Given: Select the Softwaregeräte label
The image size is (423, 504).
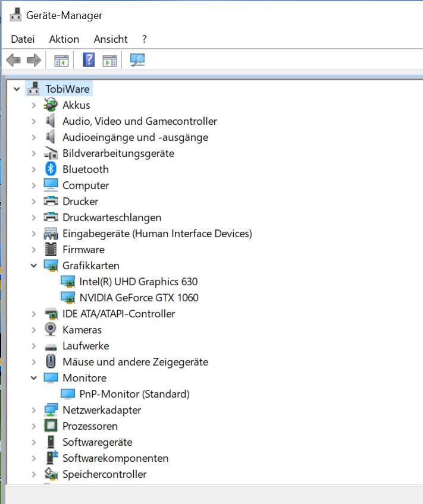Looking at the screenshot, I should (97, 442).
